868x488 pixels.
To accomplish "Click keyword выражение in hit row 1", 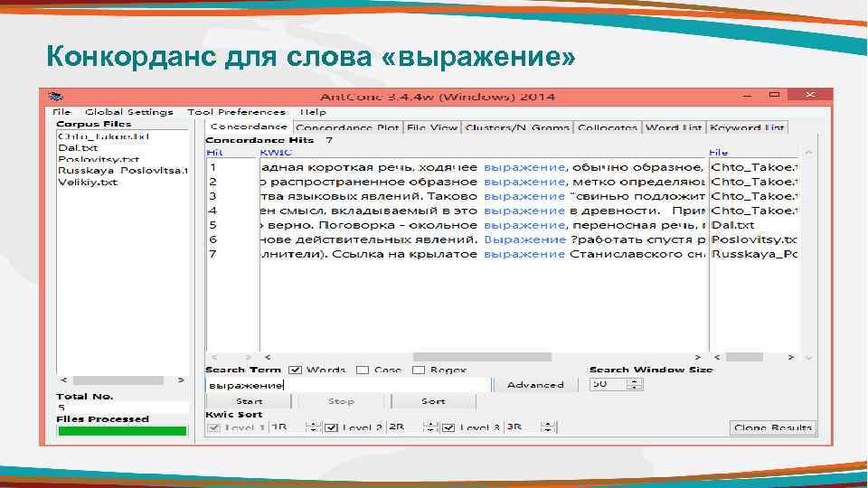I will (x=524, y=167).
